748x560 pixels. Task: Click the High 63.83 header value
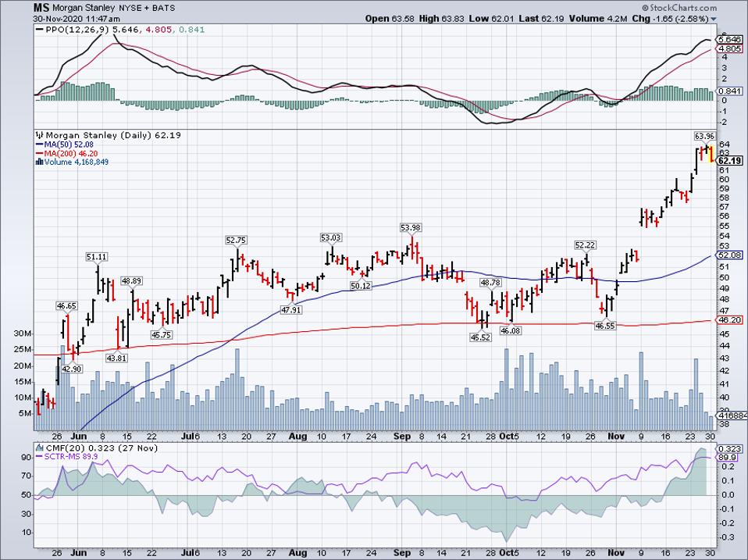[442, 19]
